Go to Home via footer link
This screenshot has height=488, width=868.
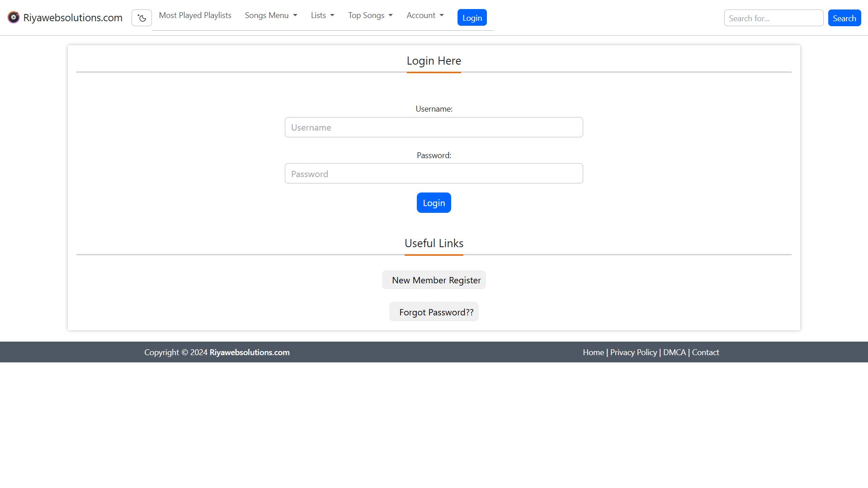[593, 352]
